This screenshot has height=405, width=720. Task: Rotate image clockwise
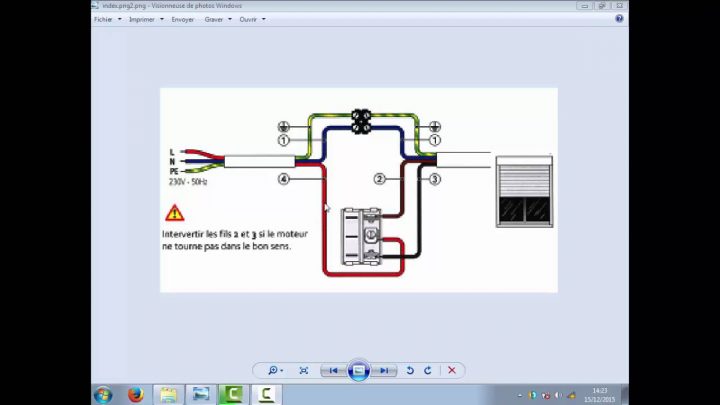point(428,370)
